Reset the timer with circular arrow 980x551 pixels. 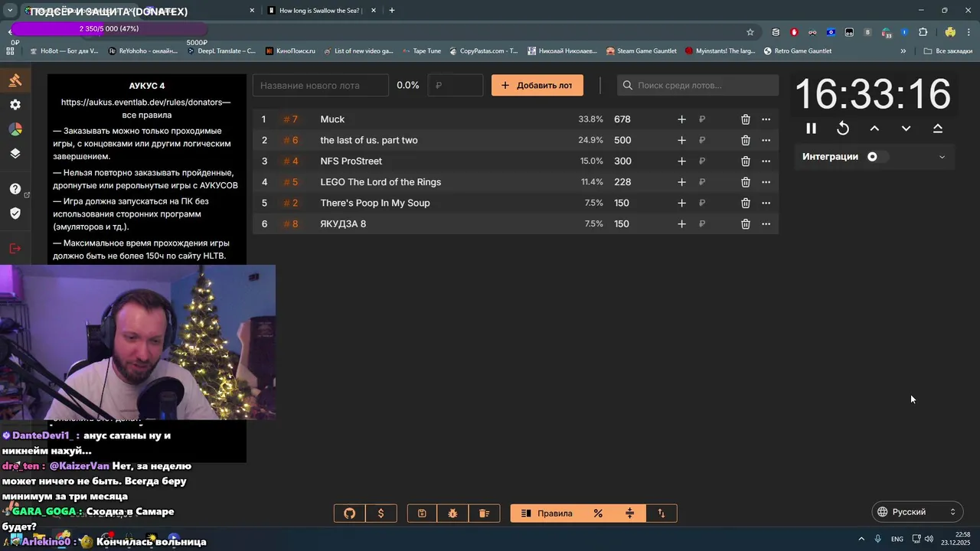(x=843, y=129)
